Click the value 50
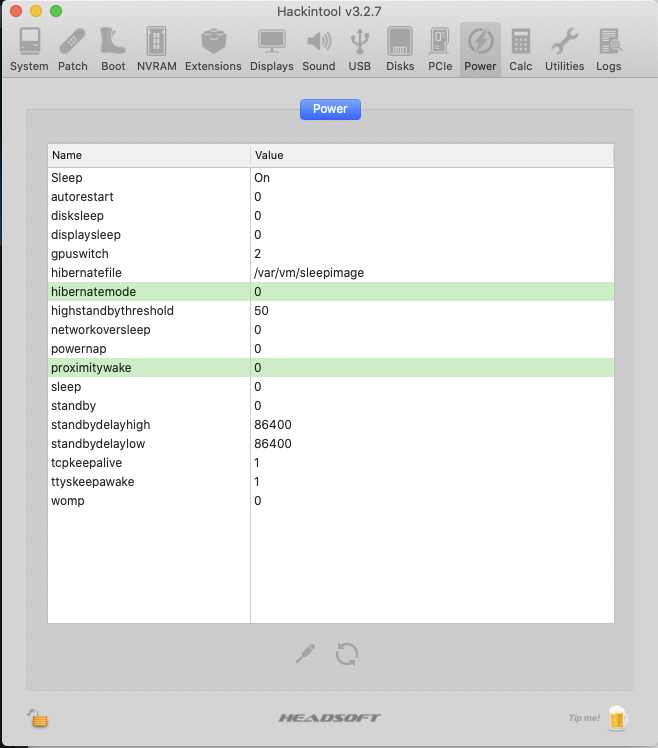658x748 pixels. (x=261, y=311)
